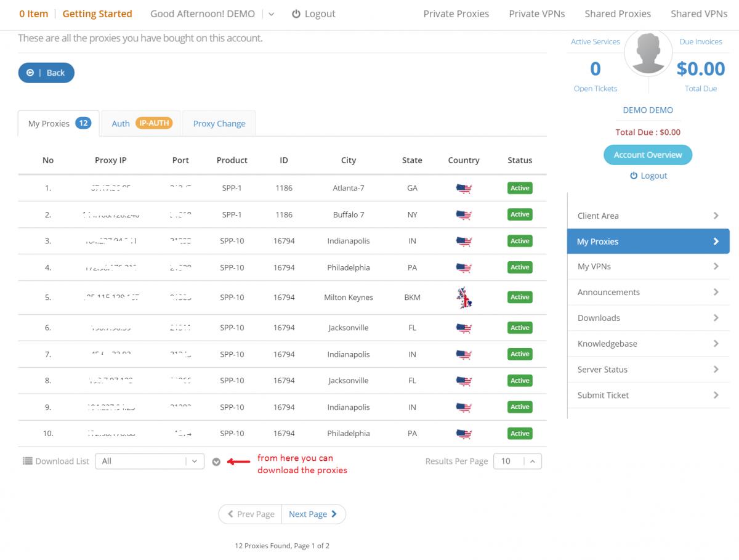Click the US flag in Buffalo 7 row

pyautogui.click(x=464, y=215)
